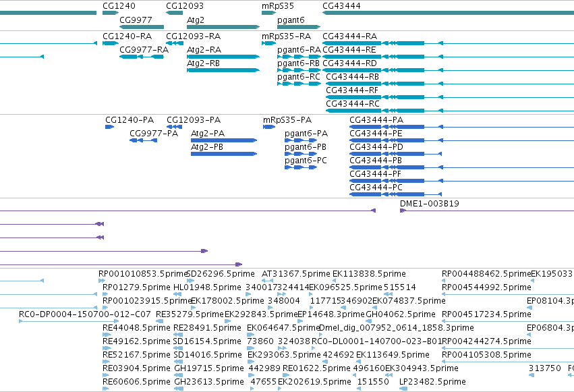The width and height of the screenshot is (574, 392).
Task: Select Dmel_dig_007952_0614_1858.3prime feature
Action: coord(397,329)
